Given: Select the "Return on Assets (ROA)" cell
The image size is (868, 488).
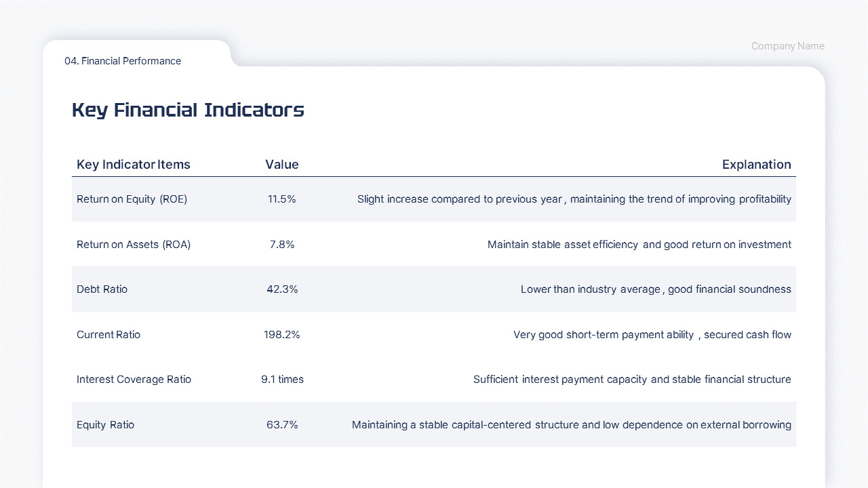Looking at the screenshot, I should (134, 245).
